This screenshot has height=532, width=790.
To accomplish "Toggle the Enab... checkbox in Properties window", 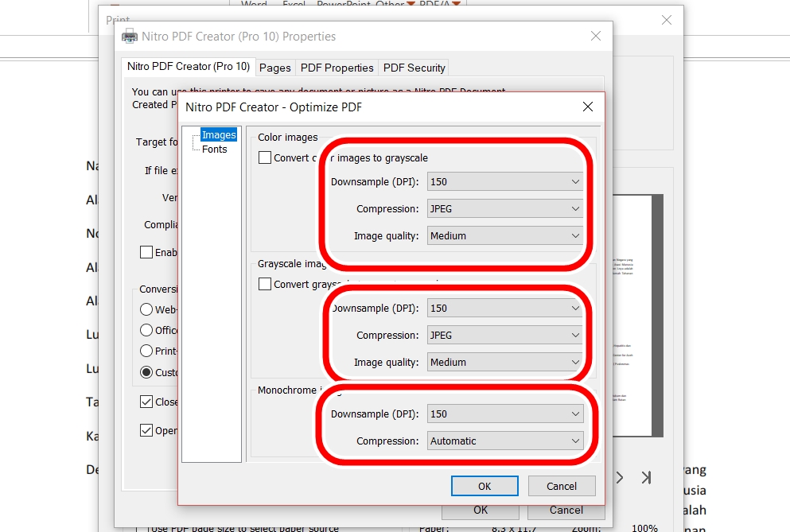I will 146,252.
